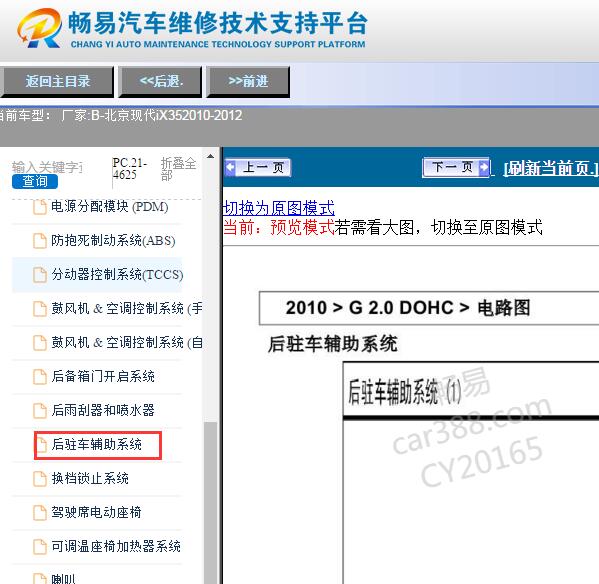The width and height of the screenshot is (599, 584).
Task: Click the document icon beside 后备箱门开启系统
Action: pos(40,377)
